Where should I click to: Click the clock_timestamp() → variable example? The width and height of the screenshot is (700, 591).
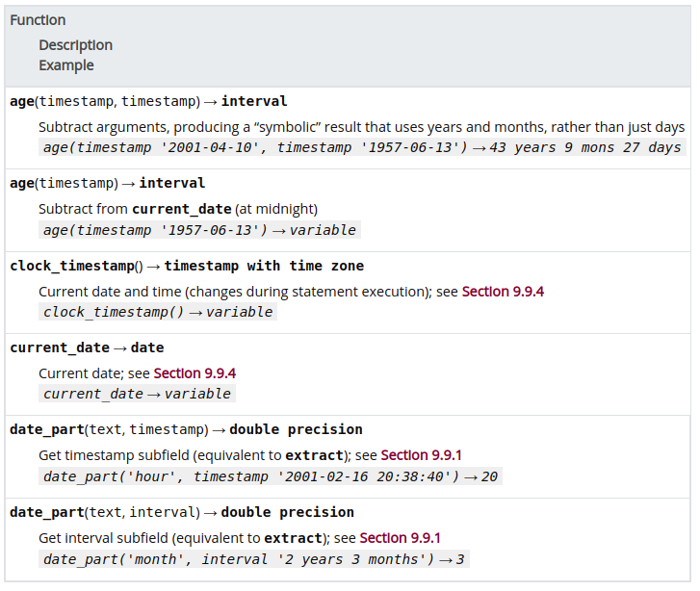tap(158, 312)
